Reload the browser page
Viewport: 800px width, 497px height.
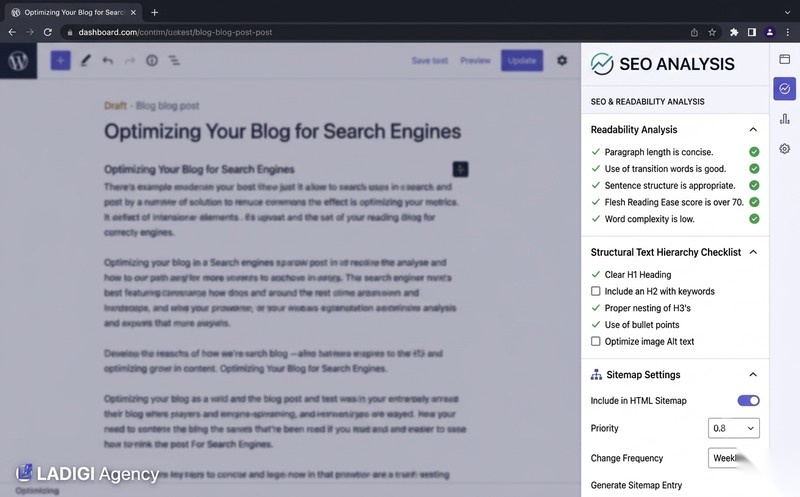(x=48, y=32)
